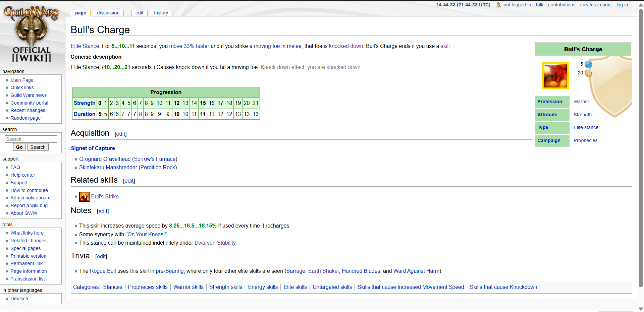Screen dimensions: 644x312
Task: Select the page tab
Action: [80, 13]
